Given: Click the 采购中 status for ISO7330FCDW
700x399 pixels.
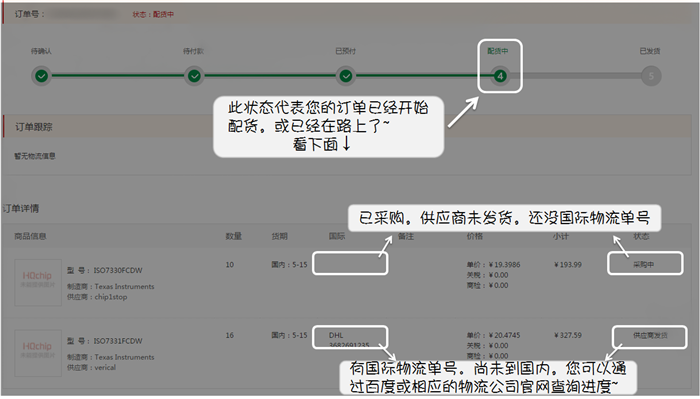Looking at the screenshot, I should point(644,265).
